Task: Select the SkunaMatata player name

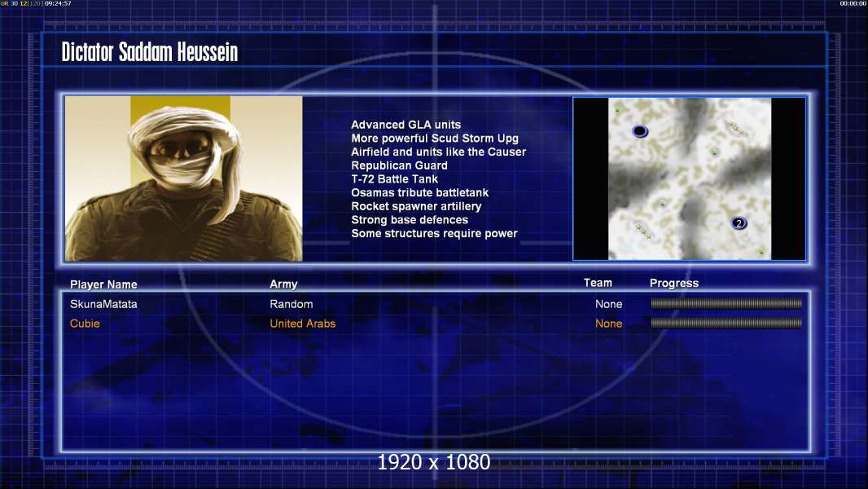Action: [103, 304]
